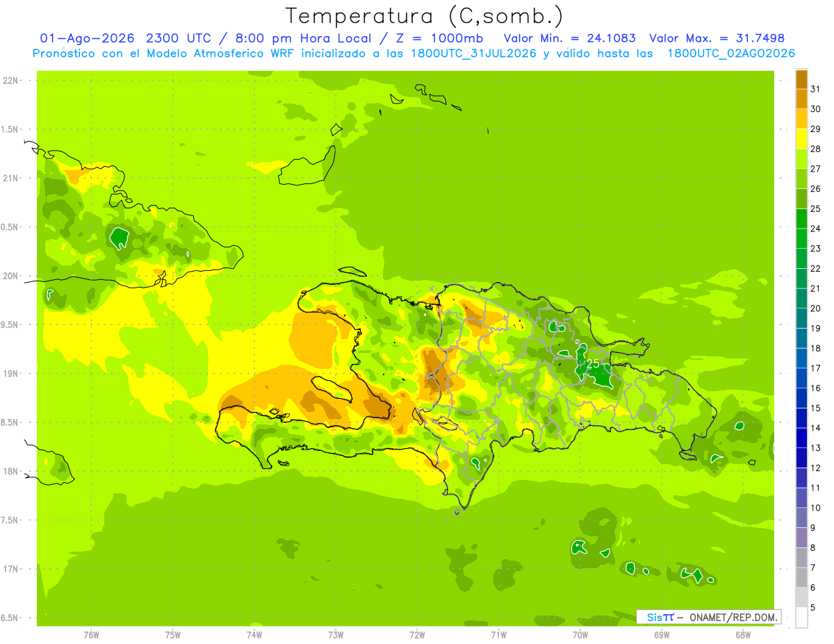Click the "71W" longitude axis label
834x644 pixels.
(x=498, y=635)
